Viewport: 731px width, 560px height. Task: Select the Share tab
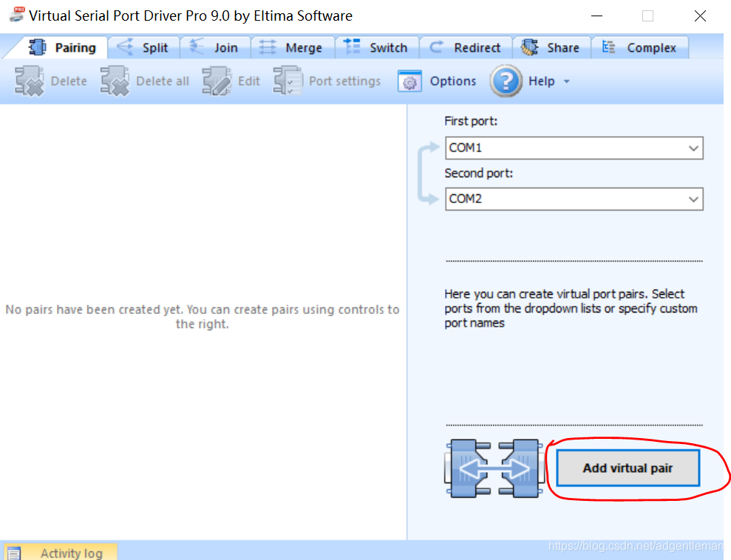(x=551, y=47)
